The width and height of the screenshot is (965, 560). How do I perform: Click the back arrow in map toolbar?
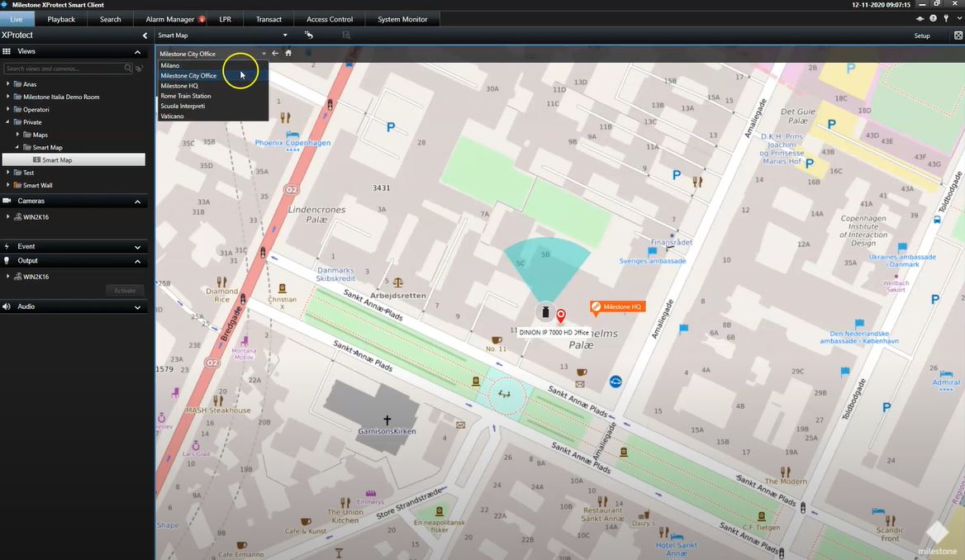coord(275,53)
